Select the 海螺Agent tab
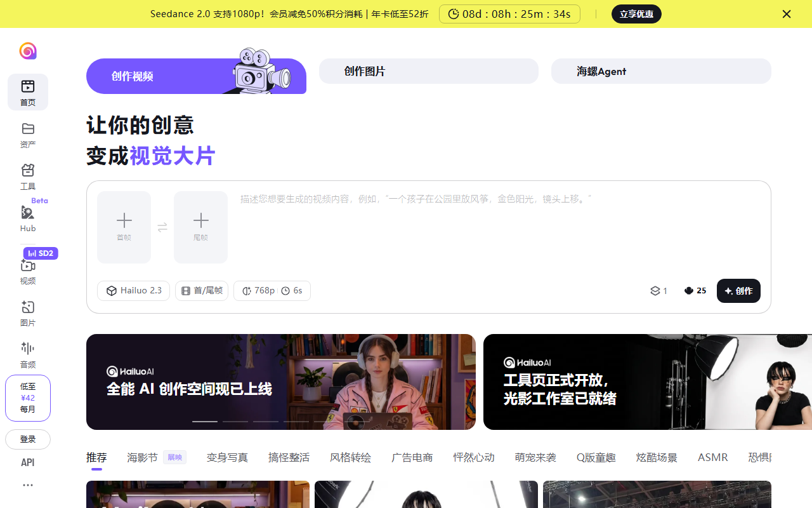The width and height of the screenshot is (812, 508). (661, 71)
